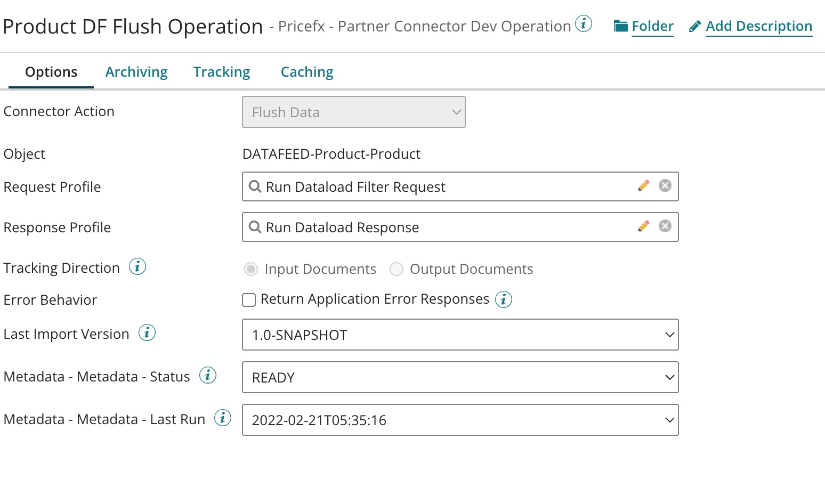
Task: Enable the Return Application Error Responses checkbox
Action: point(249,300)
